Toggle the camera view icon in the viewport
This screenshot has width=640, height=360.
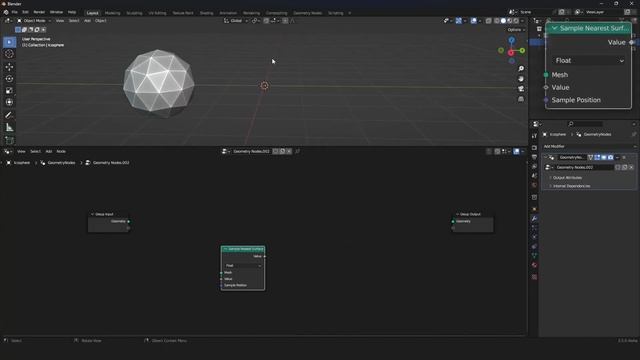click(521, 89)
